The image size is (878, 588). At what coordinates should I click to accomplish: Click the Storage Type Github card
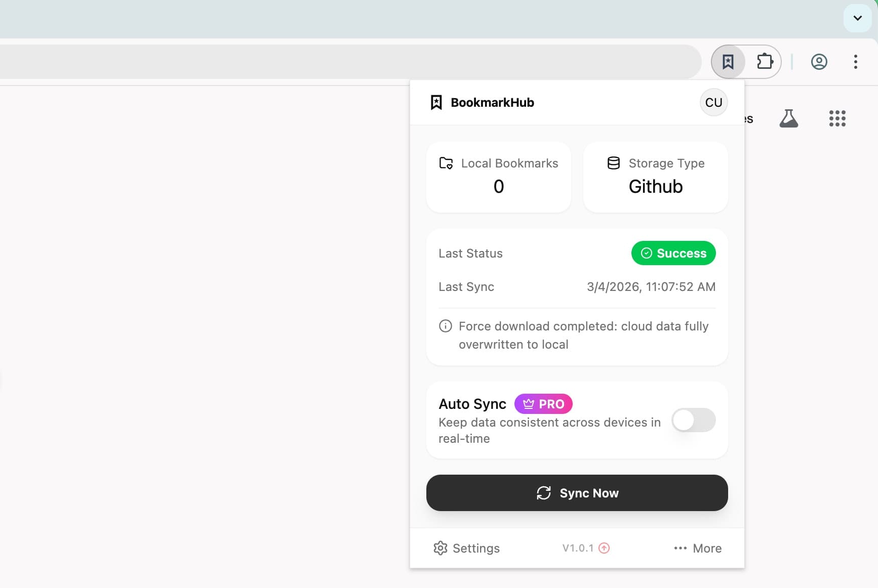[655, 177]
